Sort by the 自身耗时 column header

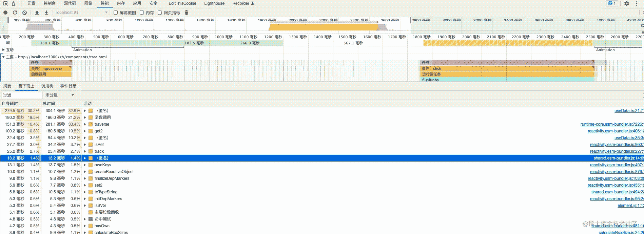(20, 104)
